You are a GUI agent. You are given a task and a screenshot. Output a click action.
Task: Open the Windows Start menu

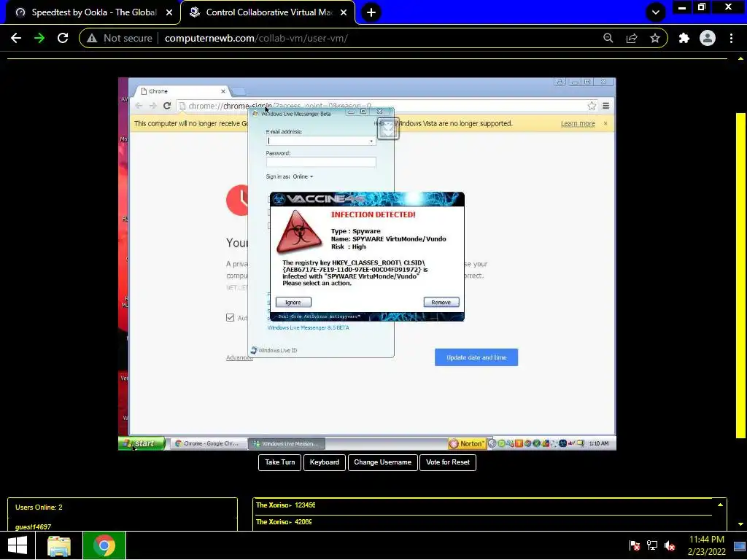(x=18, y=545)
